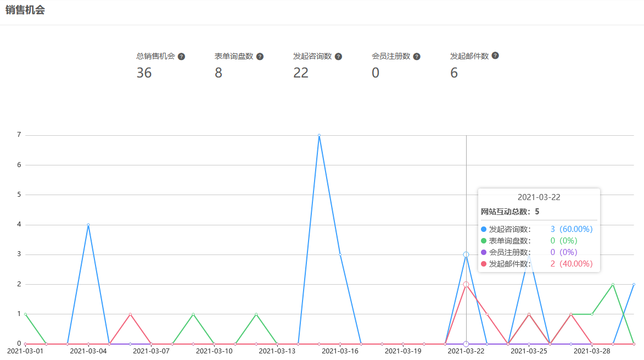Click the 2021-03-01 x-axis date label
The width and height of the screenshot is (644, 360).
[x=25, y=351]
